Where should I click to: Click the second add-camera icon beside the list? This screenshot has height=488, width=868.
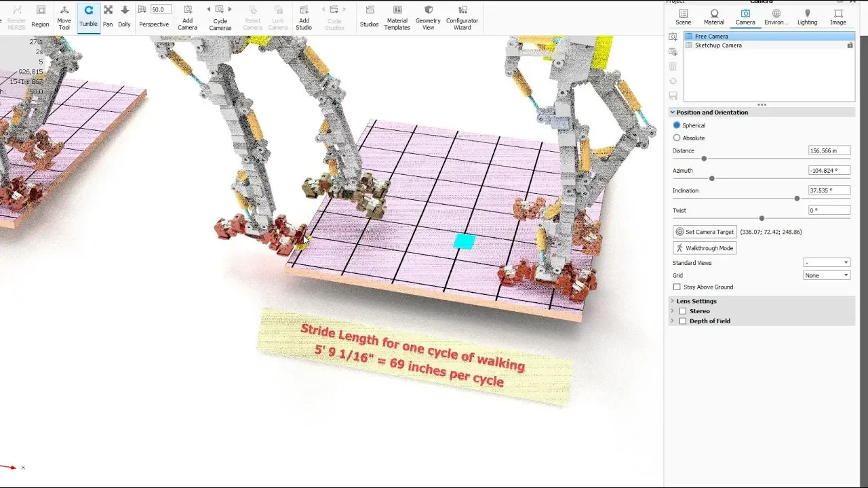[x=673, y=52]
